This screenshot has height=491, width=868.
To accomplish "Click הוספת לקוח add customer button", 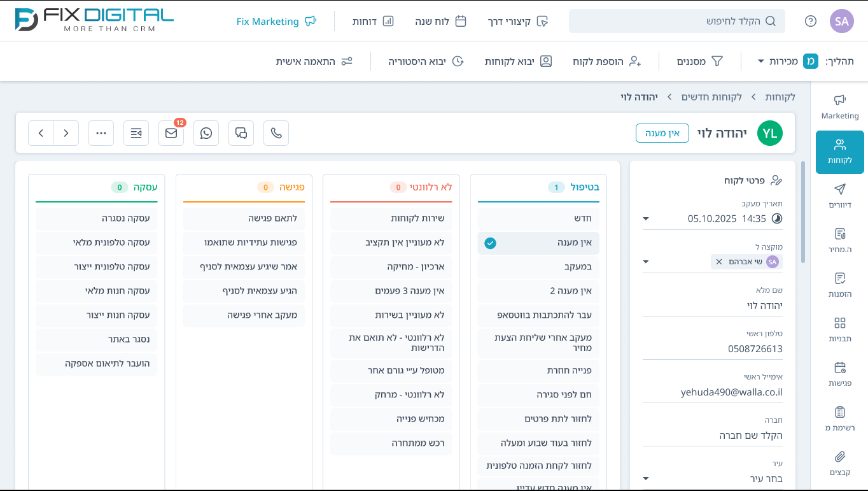I will pos(607,61).
